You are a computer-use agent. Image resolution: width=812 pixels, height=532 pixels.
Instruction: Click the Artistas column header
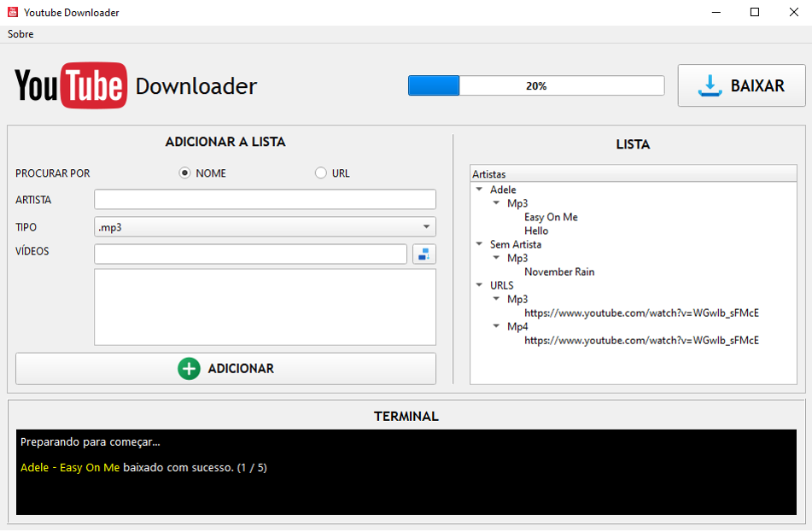coord(634,174)
